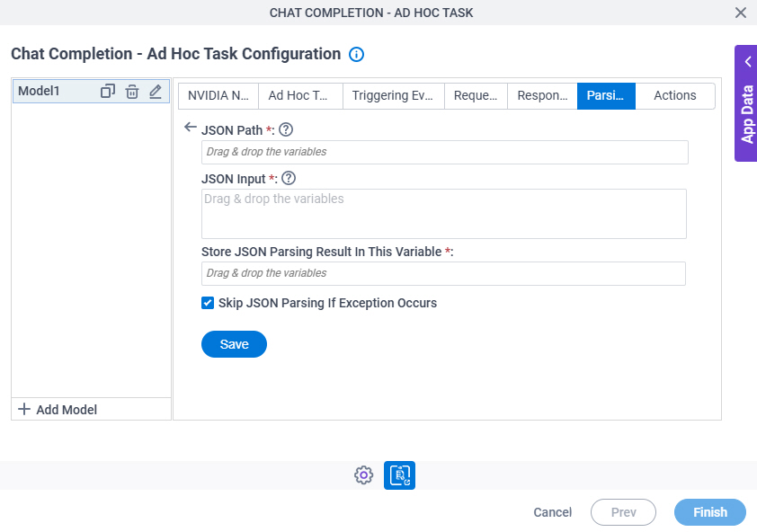
Task: Expand the App Data side panel
Action: pos(746,103)
